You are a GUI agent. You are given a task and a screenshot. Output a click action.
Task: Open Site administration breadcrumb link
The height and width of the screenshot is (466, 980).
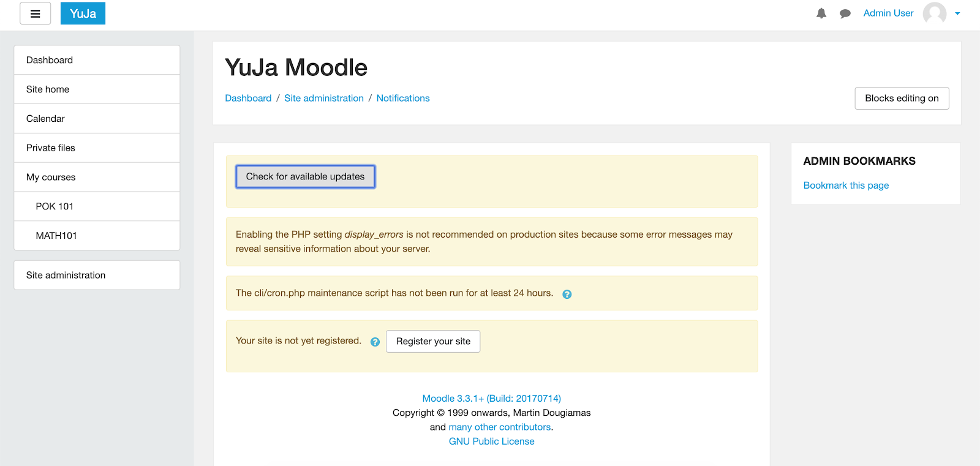point(323,98)
